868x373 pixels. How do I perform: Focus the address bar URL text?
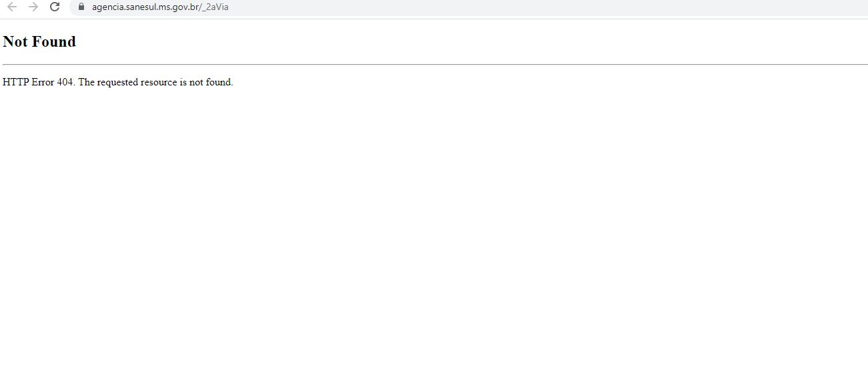(x=160, y=7)
